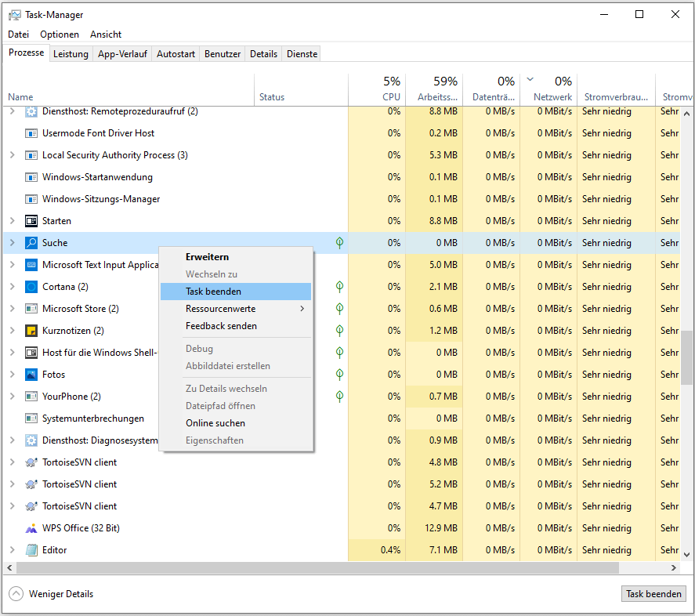Click the Cortana process icon
Image resolution: width=695 pixels, height=616 pixels.
[31, 287]
